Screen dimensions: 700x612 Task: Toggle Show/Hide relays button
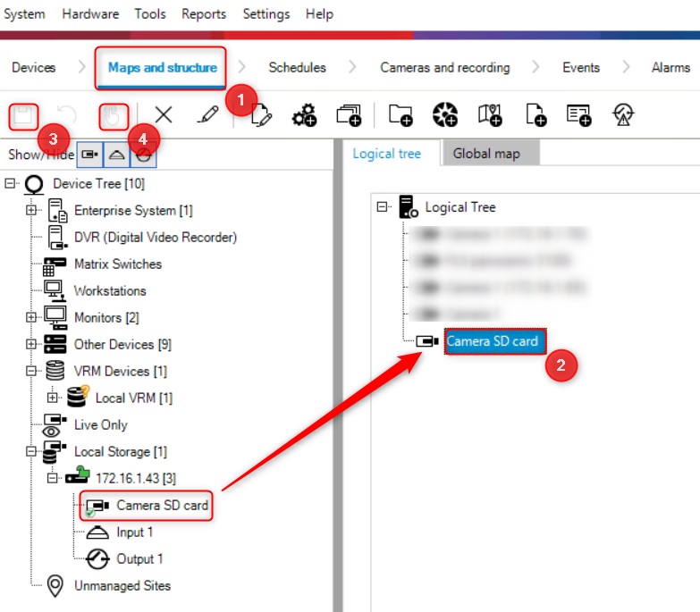143,155
